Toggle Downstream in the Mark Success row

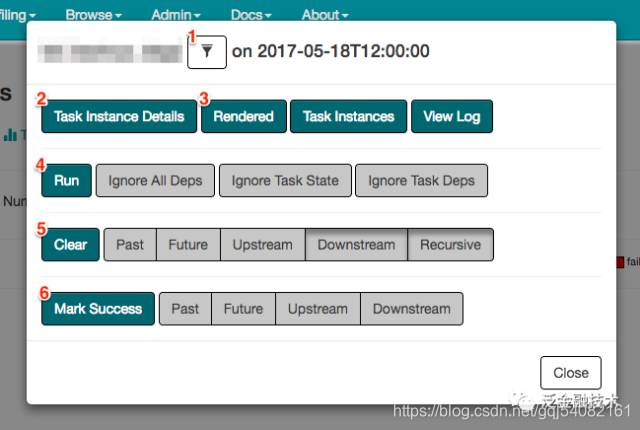coord(412,308)
